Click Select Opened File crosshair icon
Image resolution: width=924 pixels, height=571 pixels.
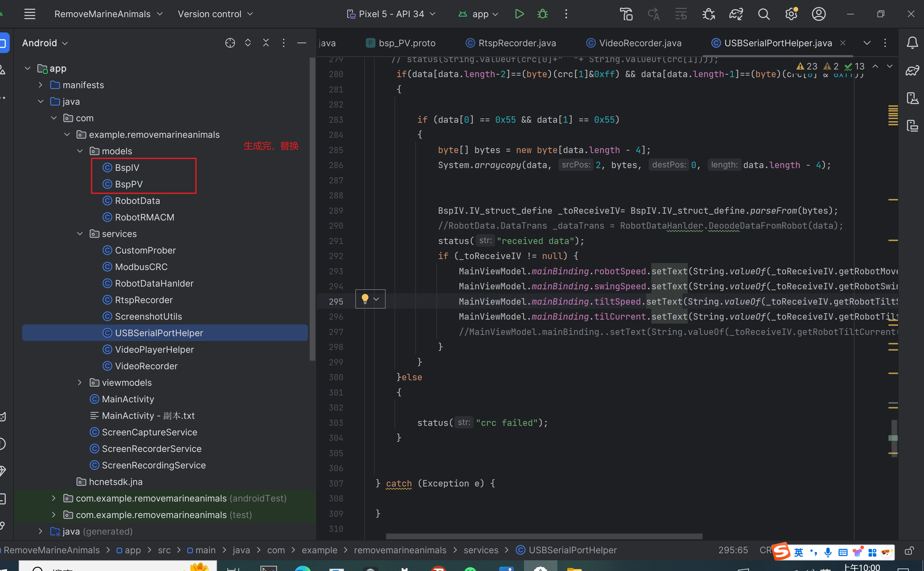point(230,43)
